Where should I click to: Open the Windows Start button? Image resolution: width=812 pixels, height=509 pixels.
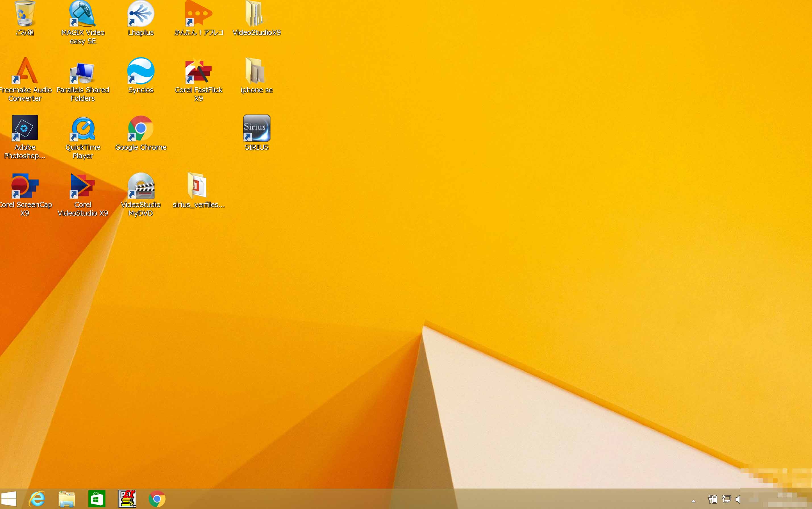[9, 498]
